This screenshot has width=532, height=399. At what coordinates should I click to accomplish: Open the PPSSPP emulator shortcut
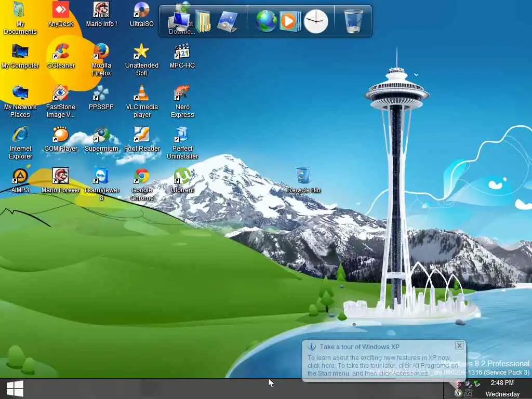(x=101, y=98)
